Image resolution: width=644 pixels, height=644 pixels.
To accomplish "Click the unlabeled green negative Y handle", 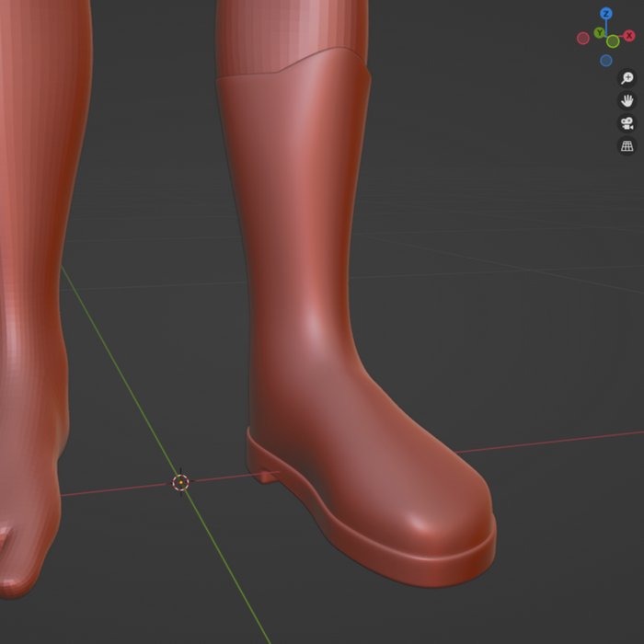I will pos(613,41).
